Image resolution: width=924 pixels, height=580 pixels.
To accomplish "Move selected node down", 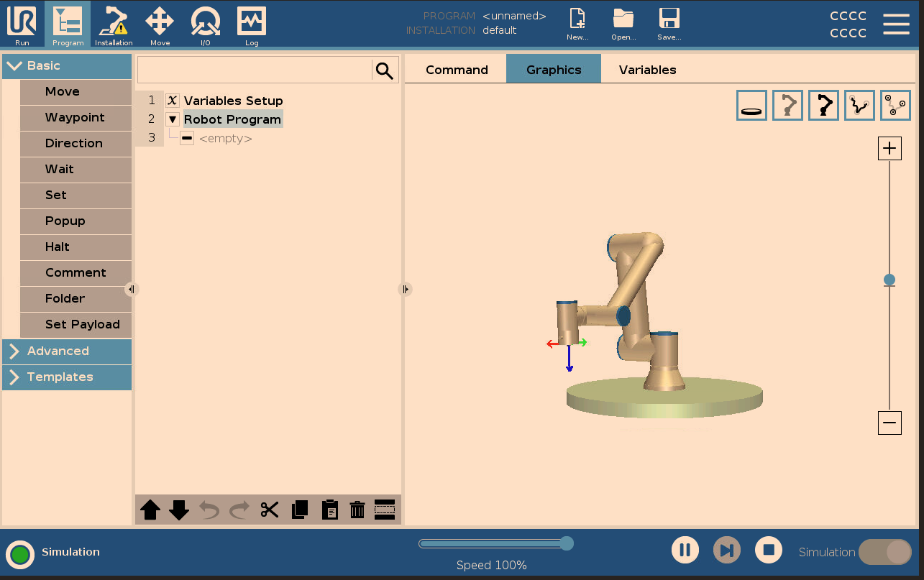I will 179,510.
